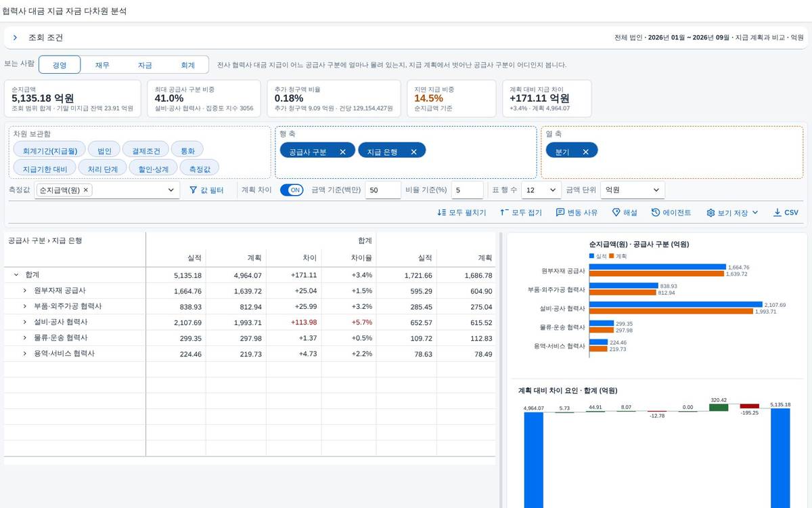This screenshot has height=508, width=812.
Task: Click the 차이 column header
Action: [294, 258]
